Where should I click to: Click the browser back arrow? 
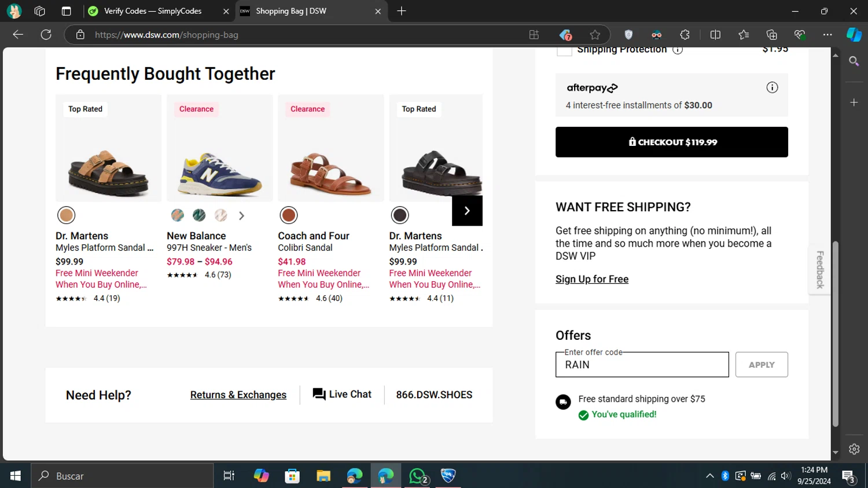(x=18, y=35)
